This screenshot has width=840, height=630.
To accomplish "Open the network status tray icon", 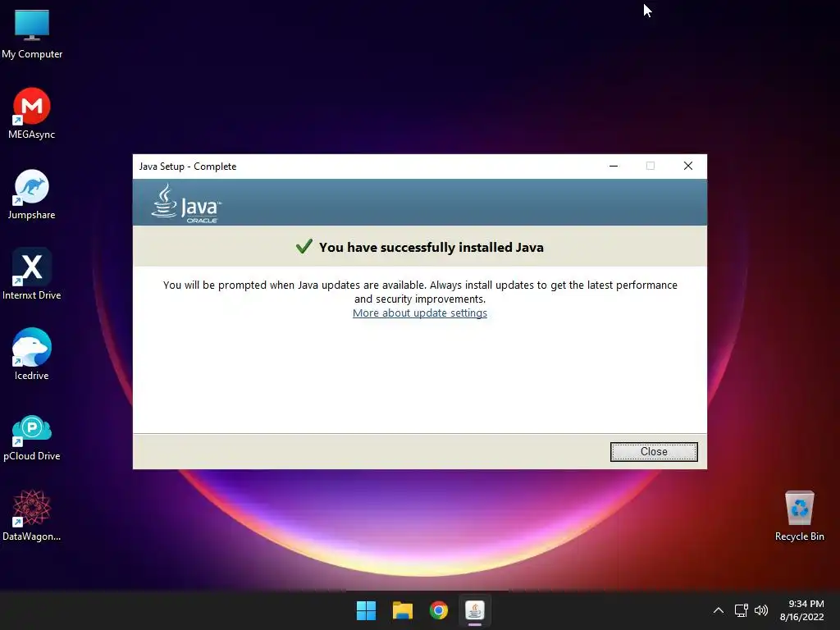I will click(741, 610).
